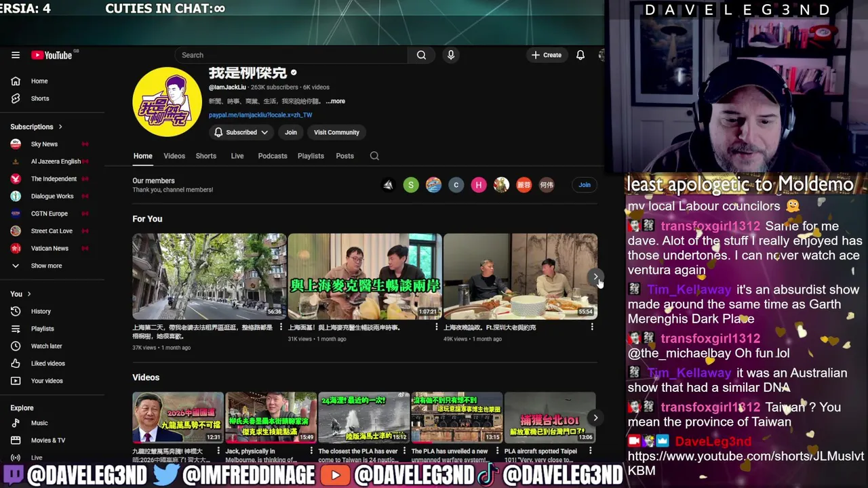Open Your videos
The width and height of the screenshot is (868, 488).
[46, 381]
